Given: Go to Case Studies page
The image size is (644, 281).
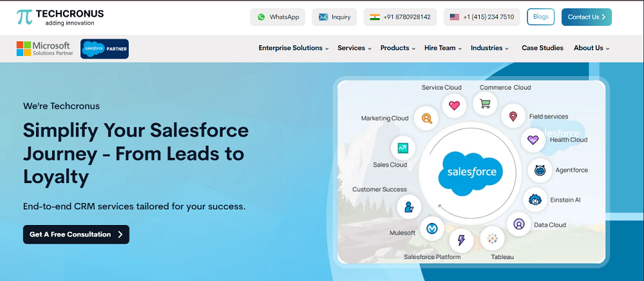Looking at the screenshot, I should (x=542, y=48).
